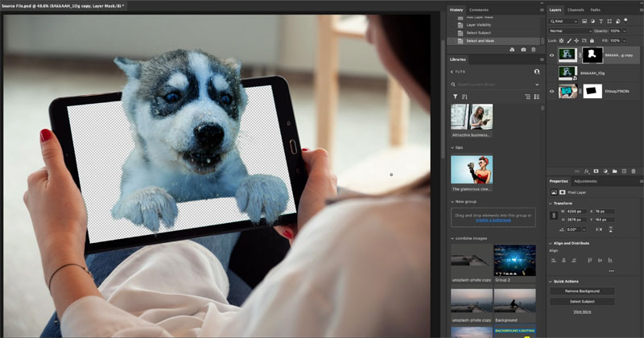The height and width of the screenshot is (338, 644).
Task: Create new fill or adjustment layer icon
Action: (605, 171)
